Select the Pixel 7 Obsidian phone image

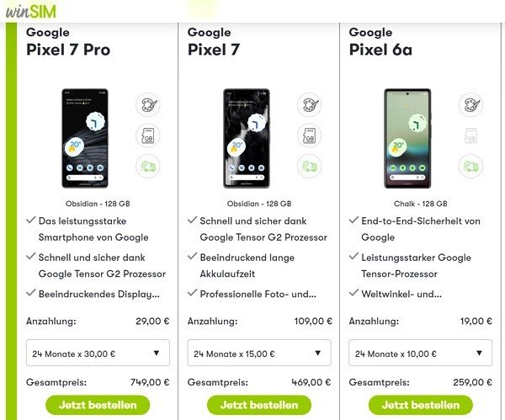tap(246, 137)
